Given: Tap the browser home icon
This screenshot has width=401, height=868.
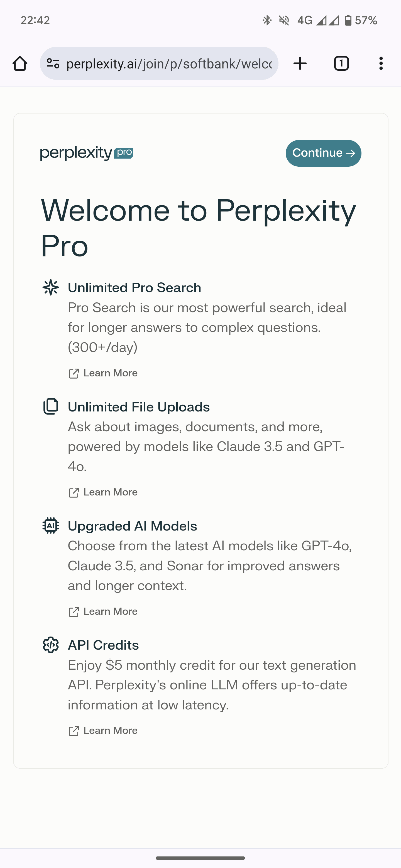Looking at the screenshot, I should coord(20,63).
